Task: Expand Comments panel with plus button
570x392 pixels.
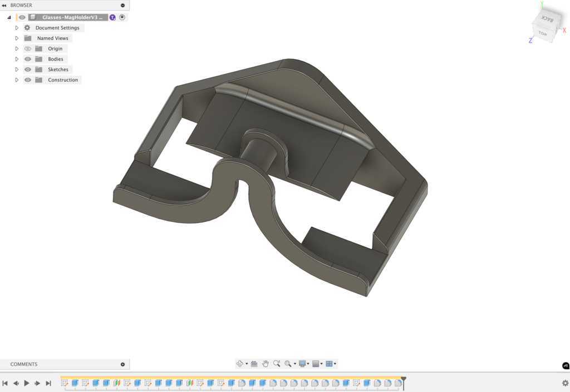Action: click(x=122, y=364)
